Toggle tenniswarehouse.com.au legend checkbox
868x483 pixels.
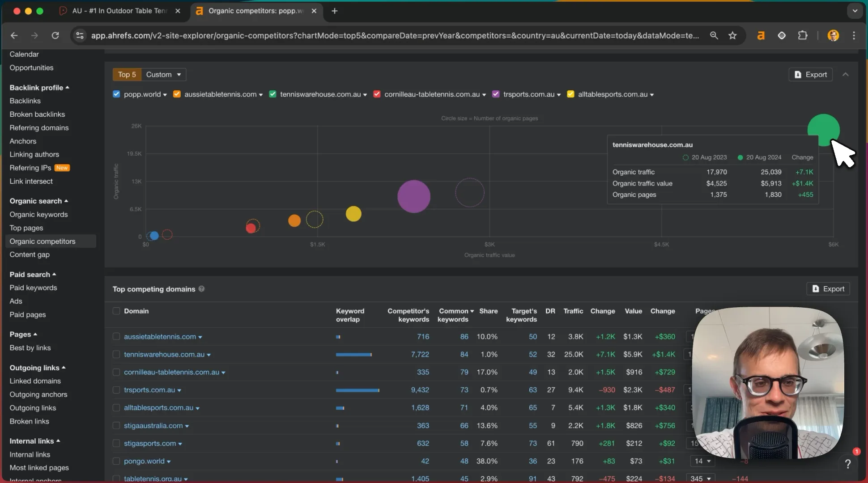[272, 94]
